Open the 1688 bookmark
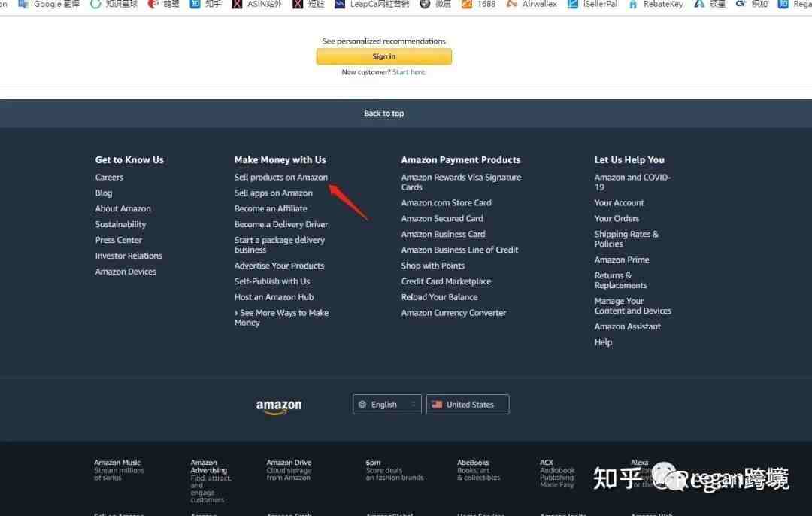Viewport: 812px width, 516px height. (x=478, y=5)
